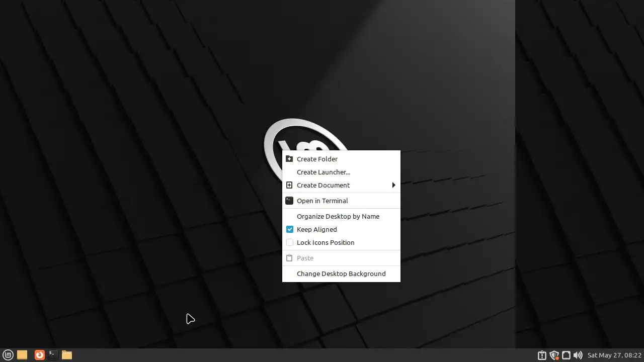Select Create Launcher... entry
The width and height of the screenshot is (644, 362).
(341, 172)
